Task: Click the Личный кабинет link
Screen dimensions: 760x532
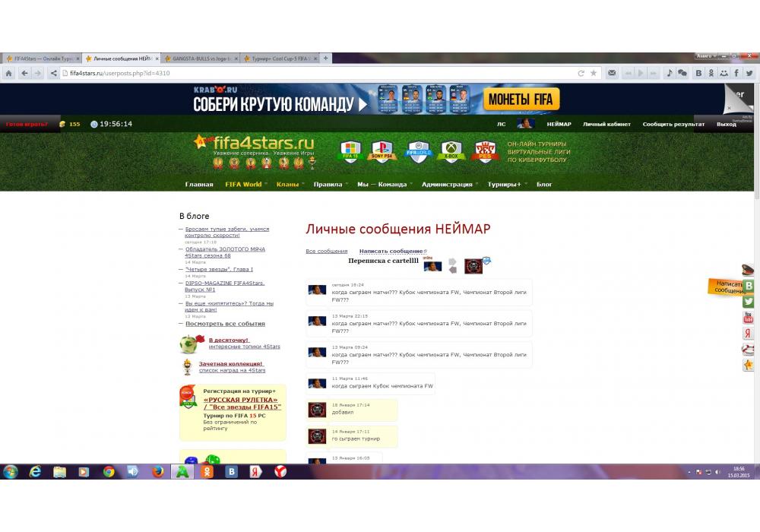Action: pos(606,124)
